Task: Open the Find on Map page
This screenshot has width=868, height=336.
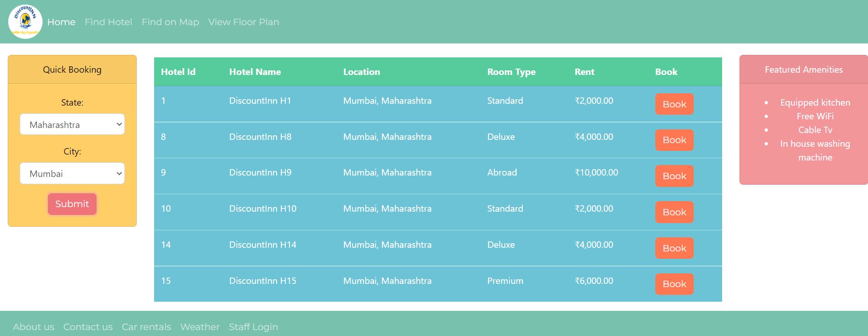Action: (170, 22)
